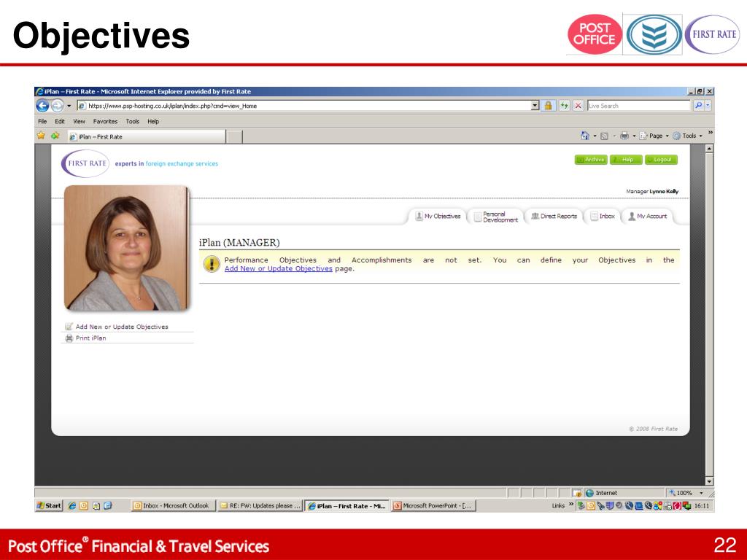
Task: Click the page scrollbar up arrow
Action: (709, 149)
